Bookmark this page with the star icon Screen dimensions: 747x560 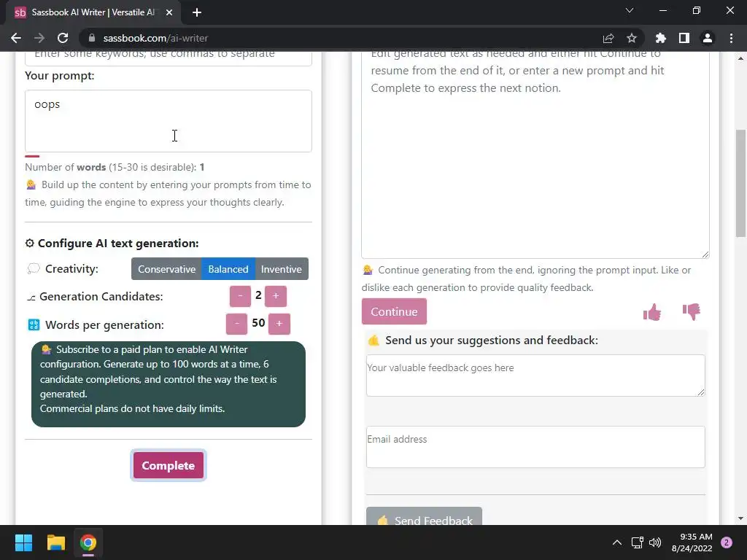point(632,38)
